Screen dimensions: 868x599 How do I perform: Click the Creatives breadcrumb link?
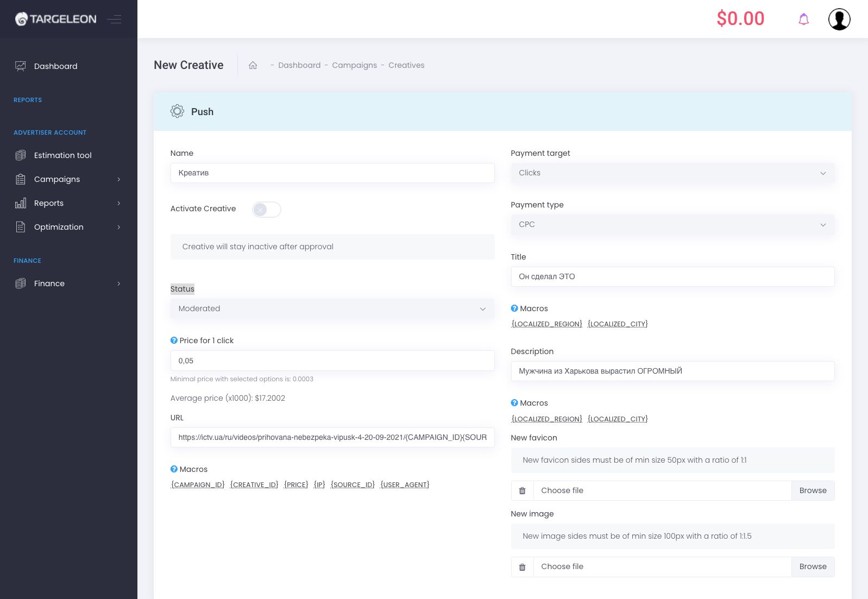[x=406, y=65]
